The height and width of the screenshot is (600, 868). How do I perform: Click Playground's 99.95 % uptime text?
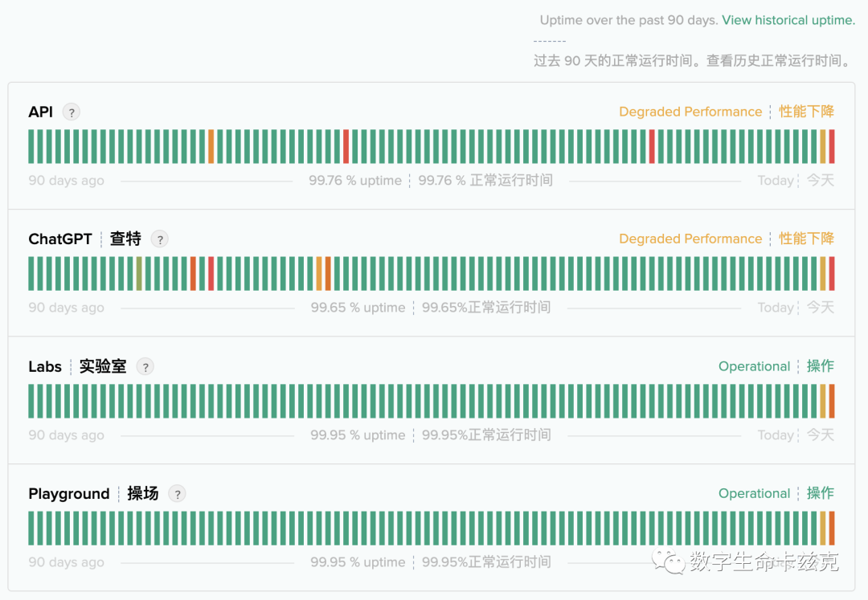coord(358,562)
